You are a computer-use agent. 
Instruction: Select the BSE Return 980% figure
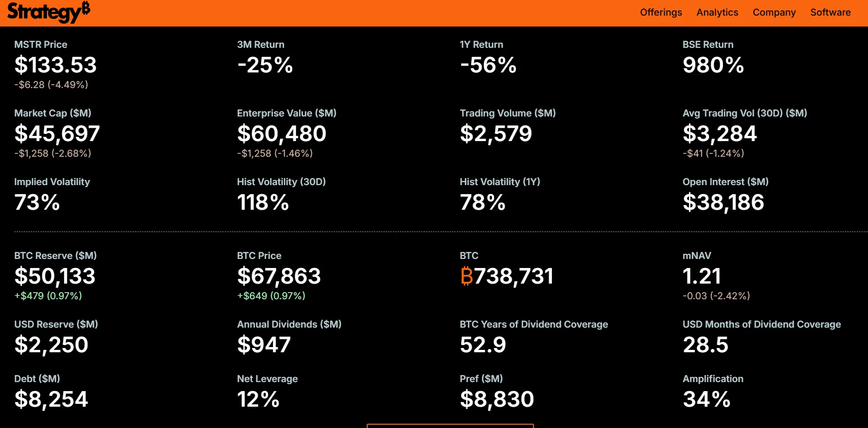(713, 65)
